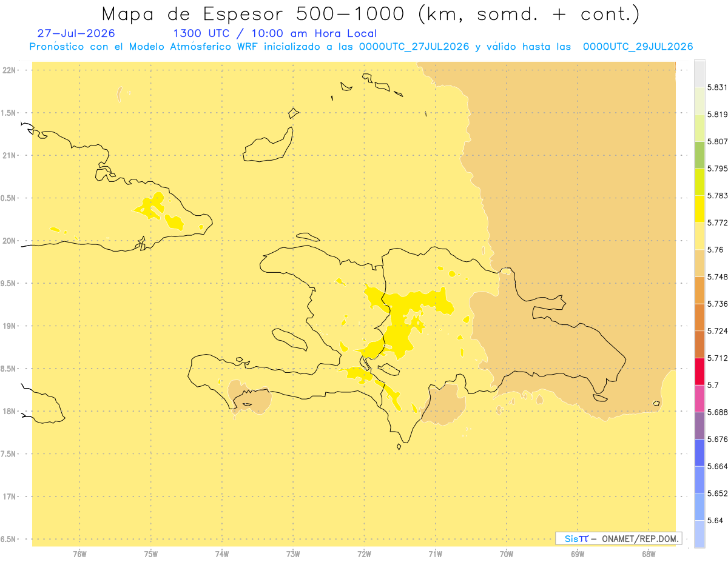Click the time text '1300 UTC / 10:00 am Hora Local'
The height and width of the screenshot is (562, 728).
275,33
